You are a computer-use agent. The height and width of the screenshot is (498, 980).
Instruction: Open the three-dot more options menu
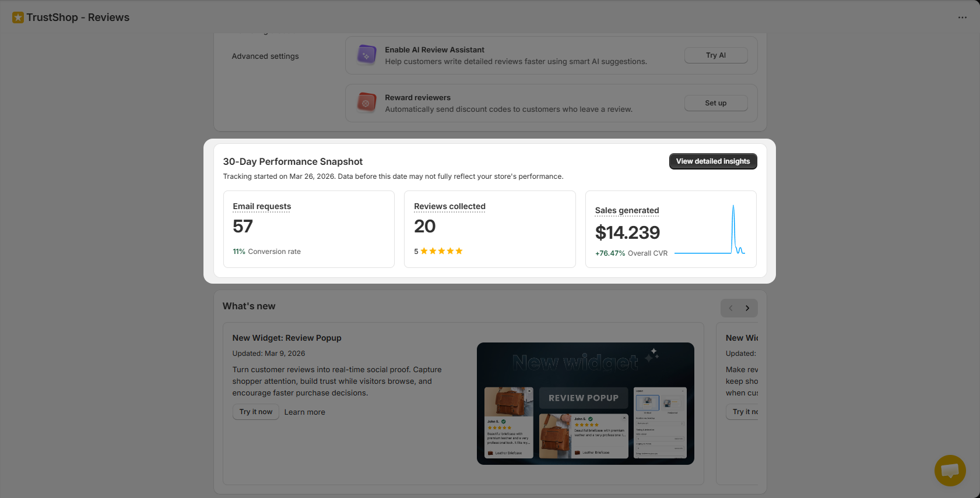(x=962, y=17)
